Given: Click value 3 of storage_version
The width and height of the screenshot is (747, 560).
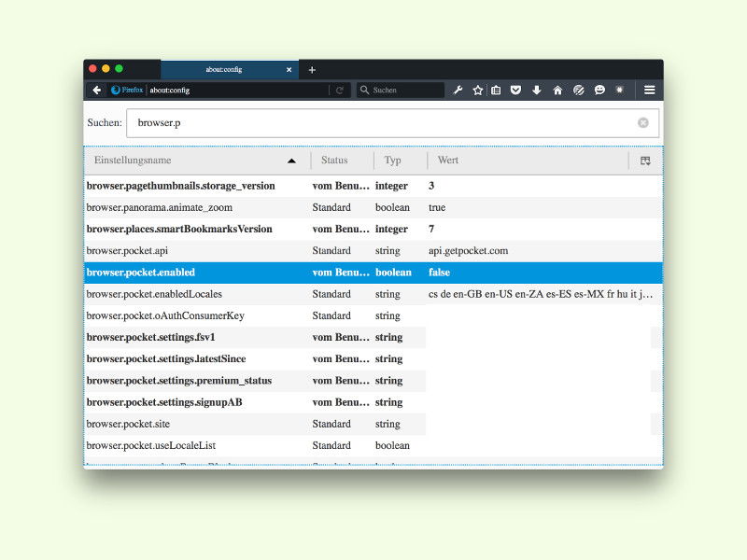Looking at the screenshot, I should (x=431, y=186).
